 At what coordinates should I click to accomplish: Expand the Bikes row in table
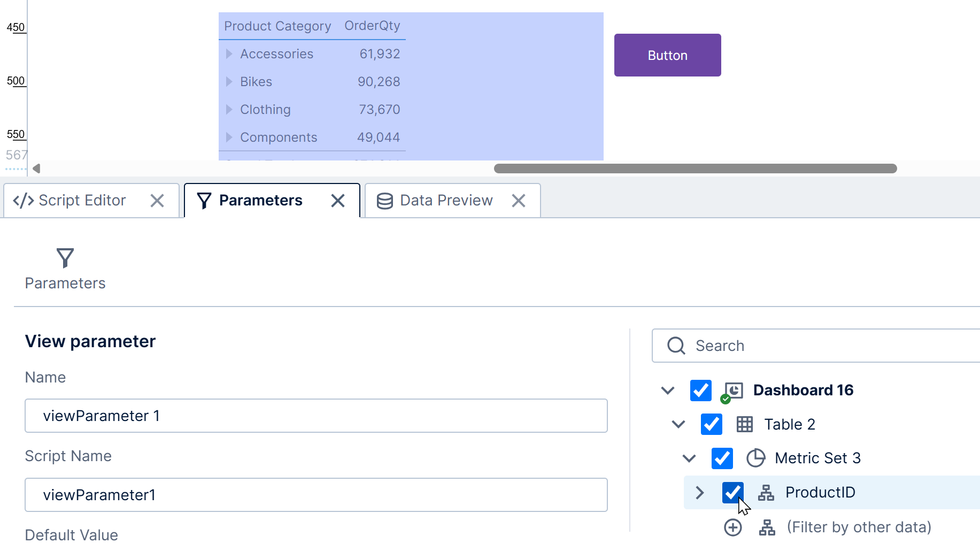[229, 81]
